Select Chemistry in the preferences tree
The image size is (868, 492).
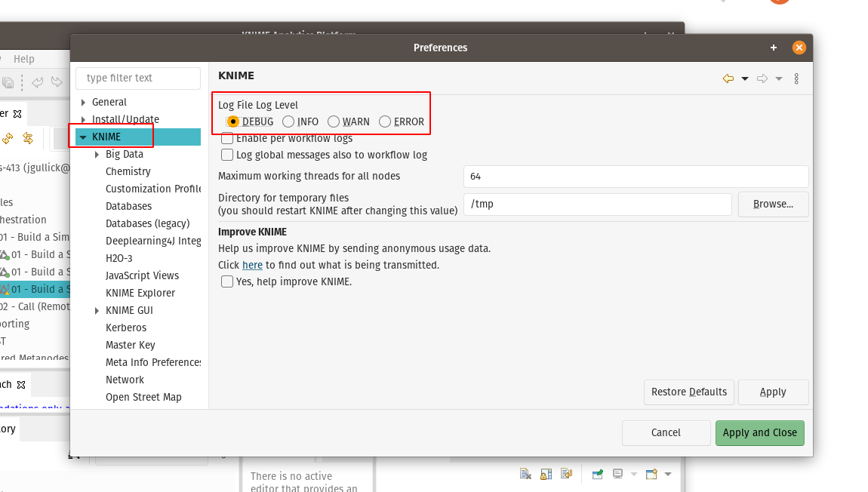(128, 171)
